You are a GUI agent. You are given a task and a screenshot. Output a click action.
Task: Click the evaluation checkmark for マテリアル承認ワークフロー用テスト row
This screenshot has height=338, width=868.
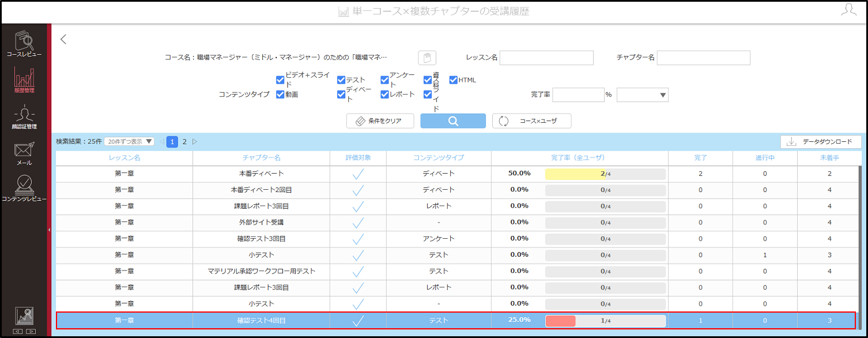click(x=358, y=271)
